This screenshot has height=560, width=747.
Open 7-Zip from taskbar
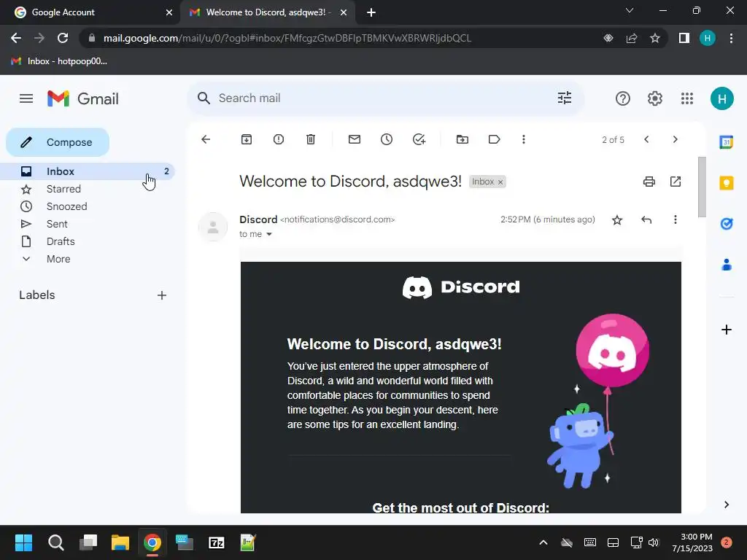217,542
